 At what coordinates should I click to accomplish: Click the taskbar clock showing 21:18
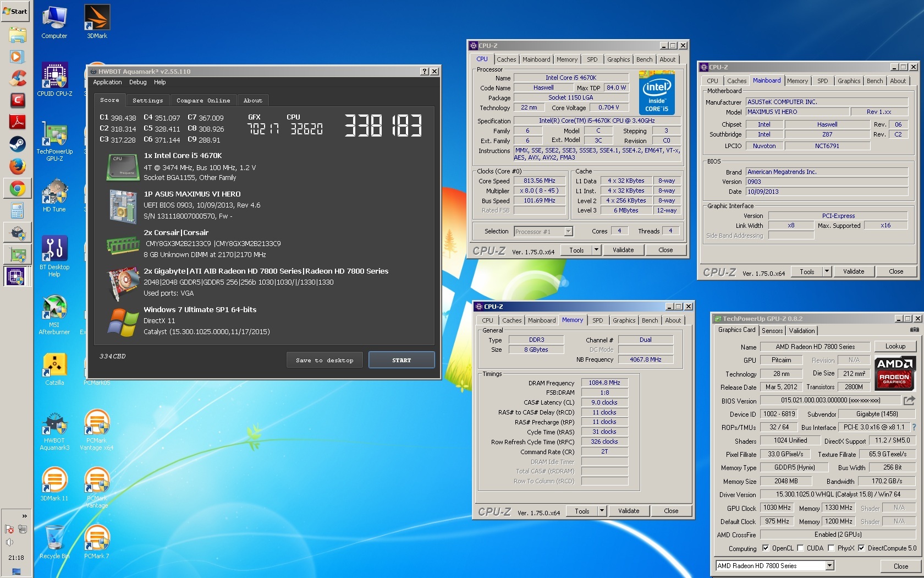pos(16,558)
